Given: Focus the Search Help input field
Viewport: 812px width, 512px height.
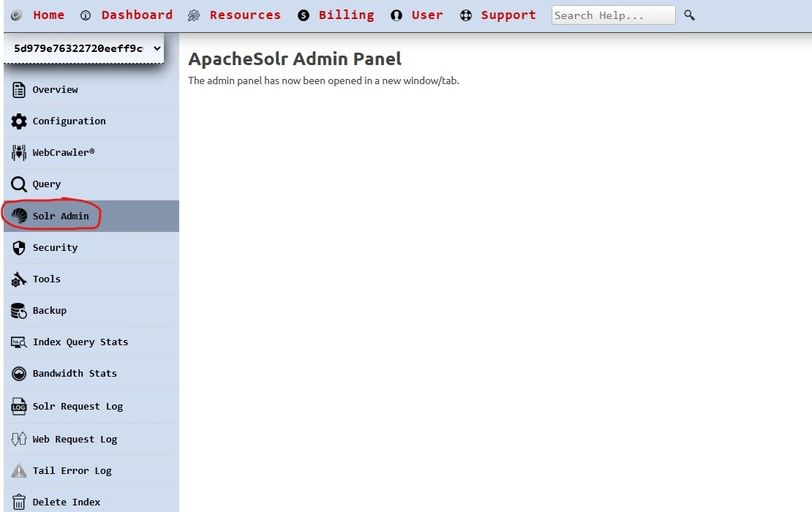Looking at the screenshot, I should (x=613, y=15).
